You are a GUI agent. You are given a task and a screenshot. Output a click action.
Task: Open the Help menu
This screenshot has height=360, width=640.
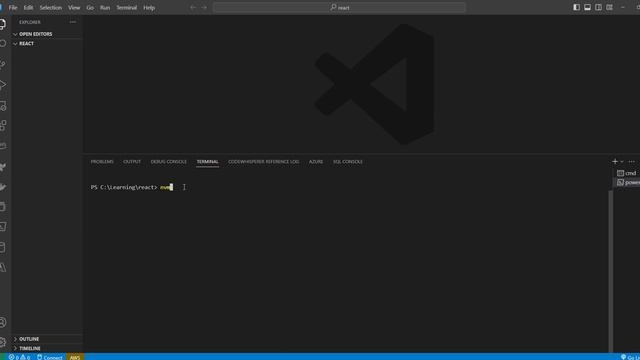149,7
